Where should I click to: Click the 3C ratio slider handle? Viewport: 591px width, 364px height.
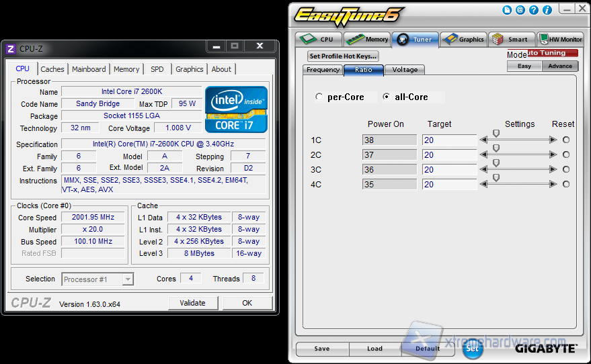[x=496, y=163]
